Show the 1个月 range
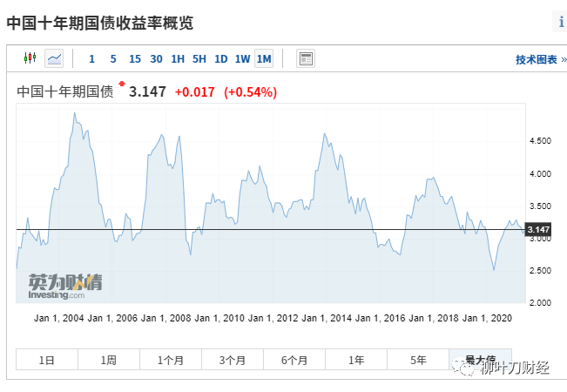 click(171, 360)
